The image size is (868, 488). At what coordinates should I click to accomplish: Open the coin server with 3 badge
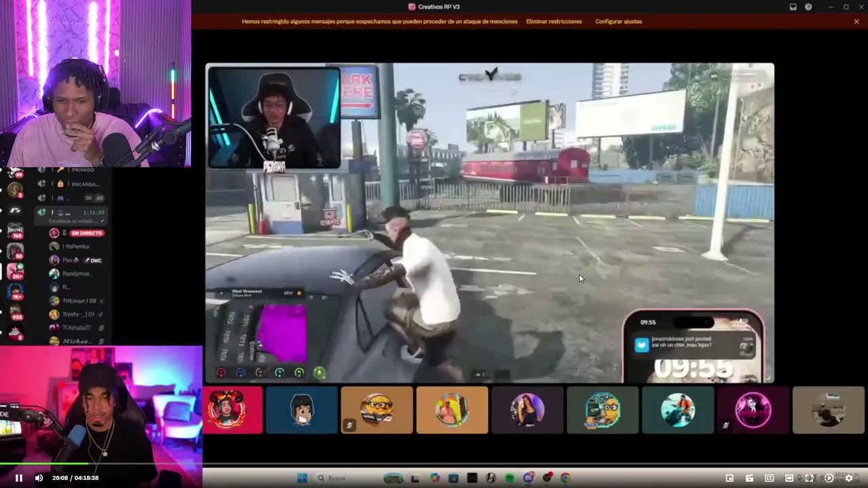(x=15, y=190)
